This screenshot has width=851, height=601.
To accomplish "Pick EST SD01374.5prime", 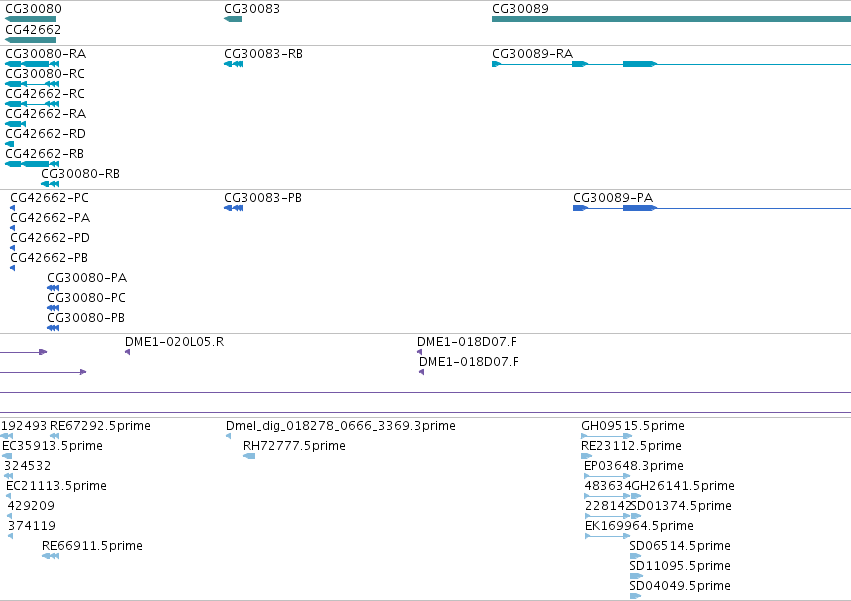I will 682,507.
